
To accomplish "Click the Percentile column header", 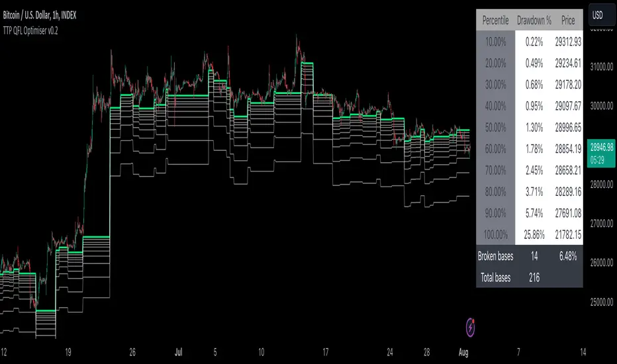I will pyautogui.click(x=495, y=21).
